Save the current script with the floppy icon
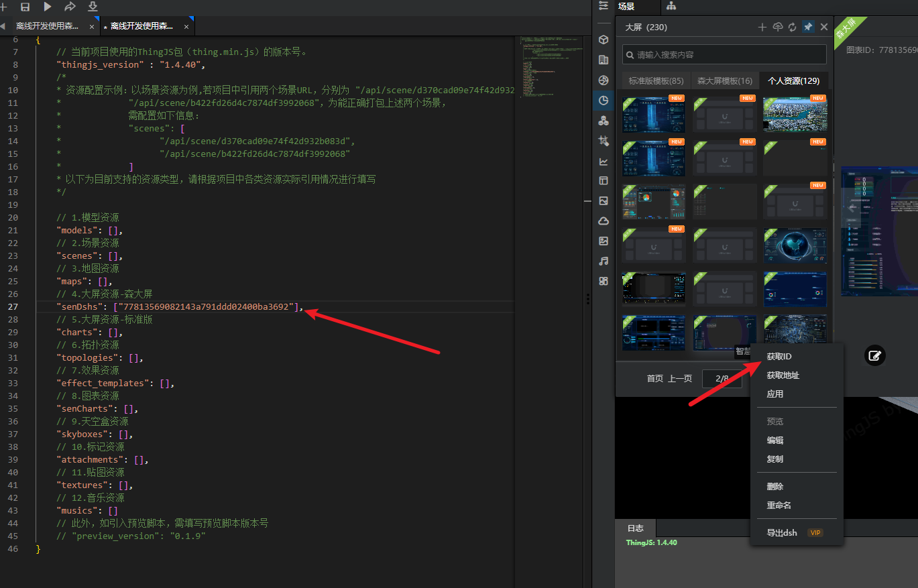The width and height of the screenshot is (918, 588). 25,7
